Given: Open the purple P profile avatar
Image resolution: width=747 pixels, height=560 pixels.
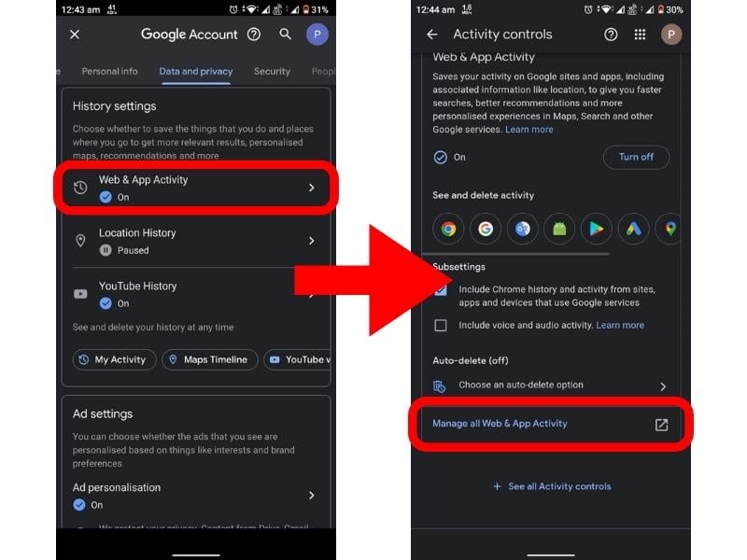Looking at the screenshot, I should (x=317, y=35).
